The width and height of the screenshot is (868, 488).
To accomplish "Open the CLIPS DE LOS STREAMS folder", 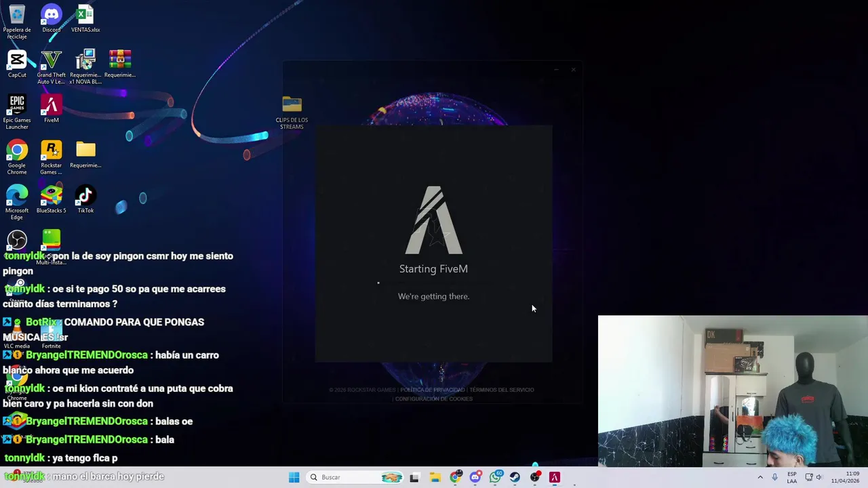I will 292,113.
